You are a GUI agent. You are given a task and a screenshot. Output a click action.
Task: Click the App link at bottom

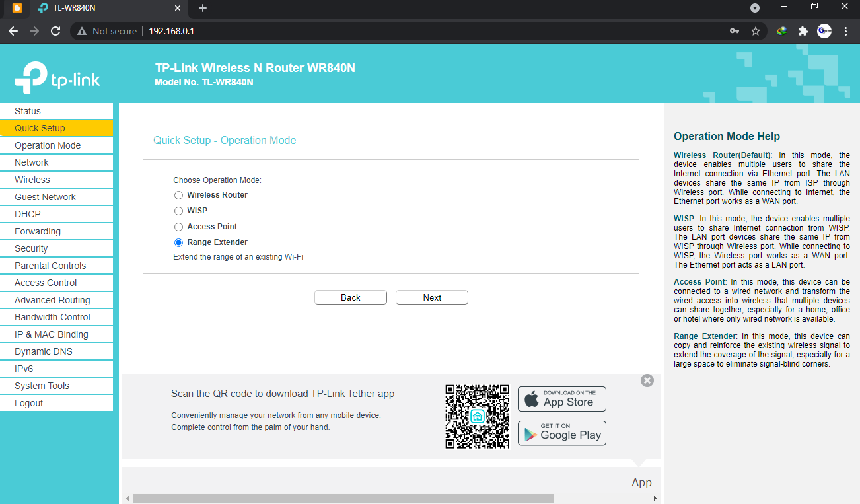[x=641, y=483]
